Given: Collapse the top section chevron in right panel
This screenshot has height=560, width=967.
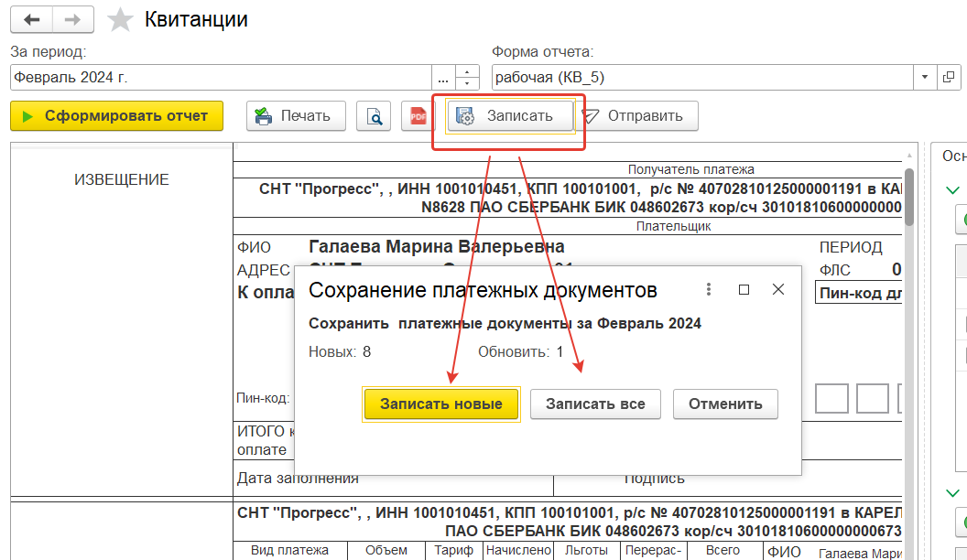Looking at the screenshot, I should (952, 190).
